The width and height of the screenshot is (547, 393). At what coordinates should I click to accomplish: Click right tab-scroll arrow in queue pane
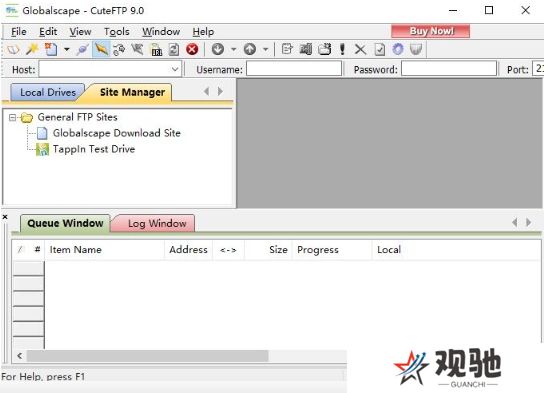[529, 222]
